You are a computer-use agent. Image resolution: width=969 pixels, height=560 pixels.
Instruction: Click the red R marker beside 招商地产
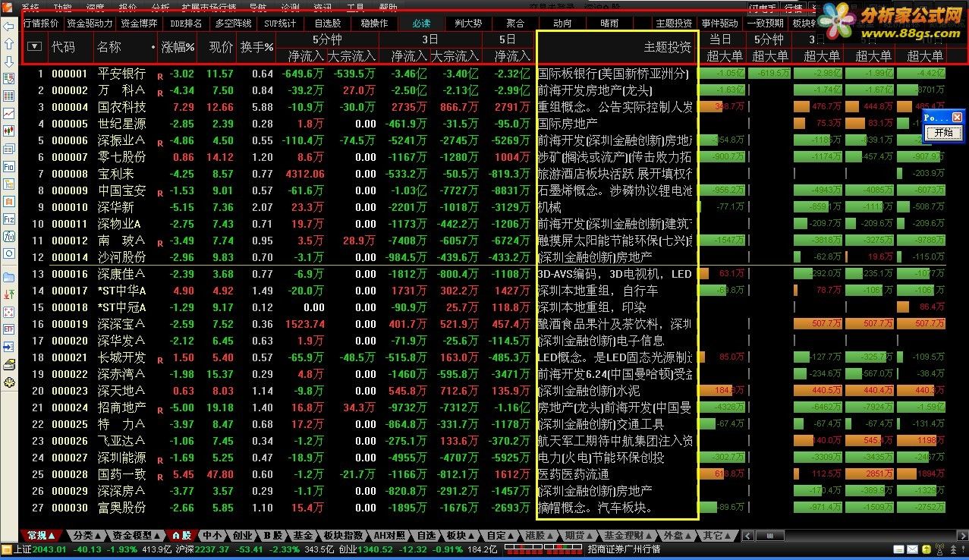tap(160, 411)
